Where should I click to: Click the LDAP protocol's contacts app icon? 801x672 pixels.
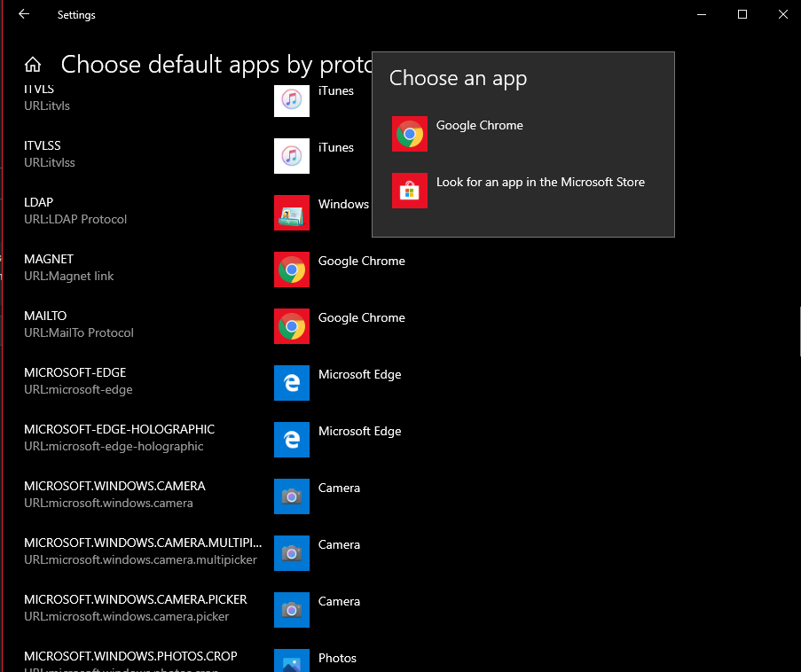pyautogui.click(x=291, y=213)
